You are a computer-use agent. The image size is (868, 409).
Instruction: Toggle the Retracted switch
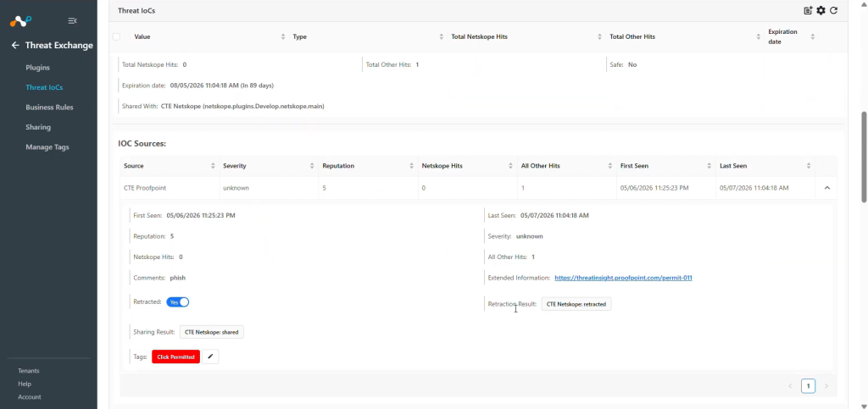click(x=178, y=302)
